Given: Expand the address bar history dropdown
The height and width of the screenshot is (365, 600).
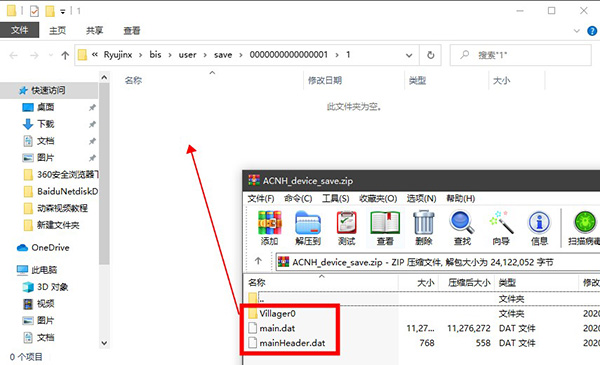Looking at the screenshot, I should [x=409, y=55].
